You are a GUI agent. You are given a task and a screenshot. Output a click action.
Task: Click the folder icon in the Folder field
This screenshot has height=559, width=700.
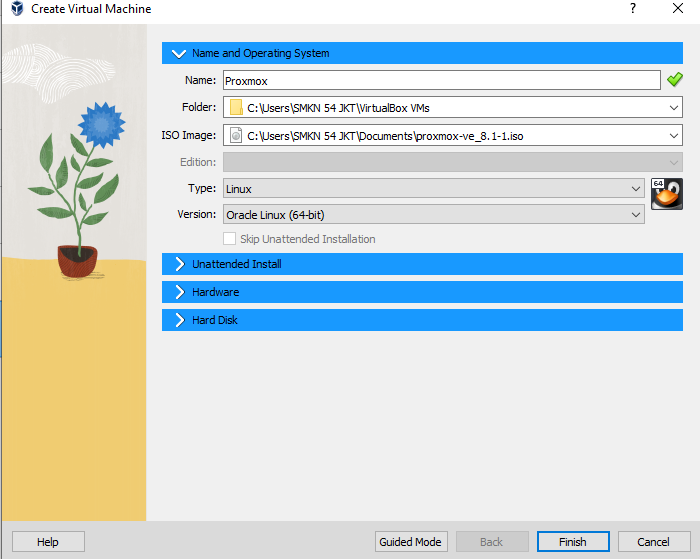tap(236, 108)
